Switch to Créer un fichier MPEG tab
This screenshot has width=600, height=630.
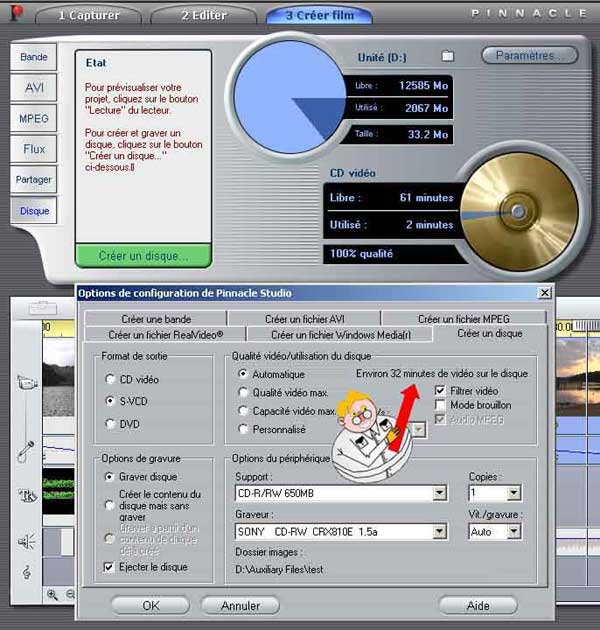pyautogui.click(x=464, y=319)
